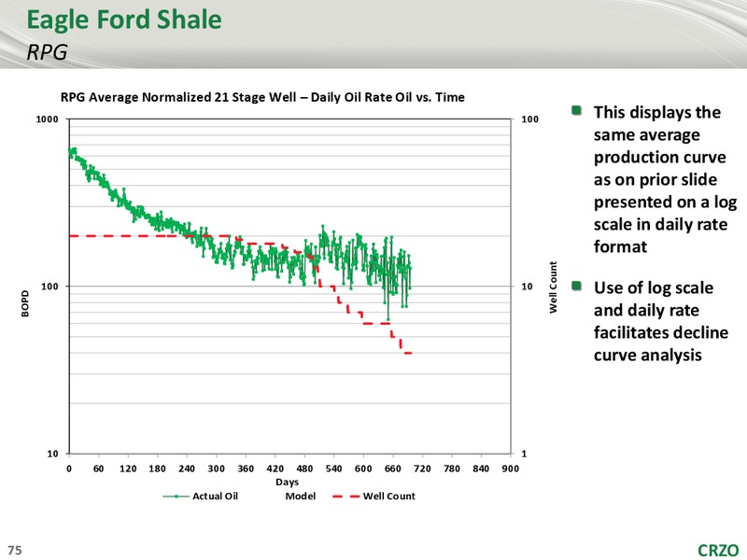Click the 'Days' x-axis title

tap(288, 482)
